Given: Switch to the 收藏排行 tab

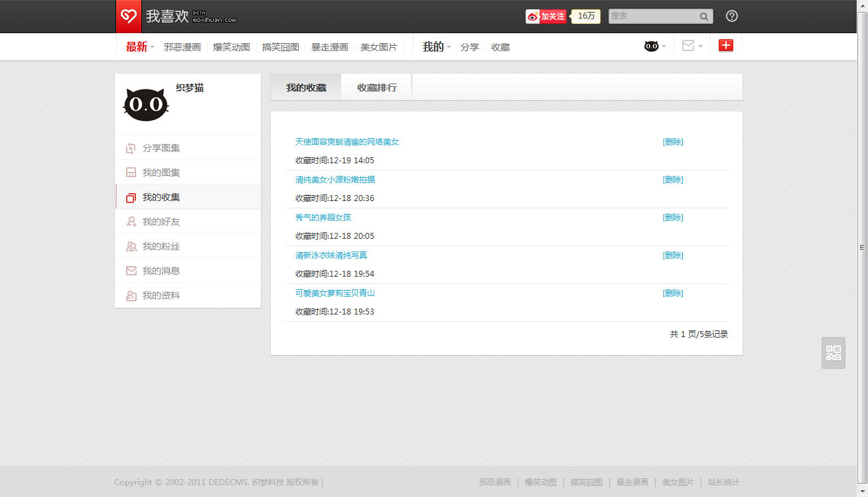Looking at the screenshot, I should [376, 88].
